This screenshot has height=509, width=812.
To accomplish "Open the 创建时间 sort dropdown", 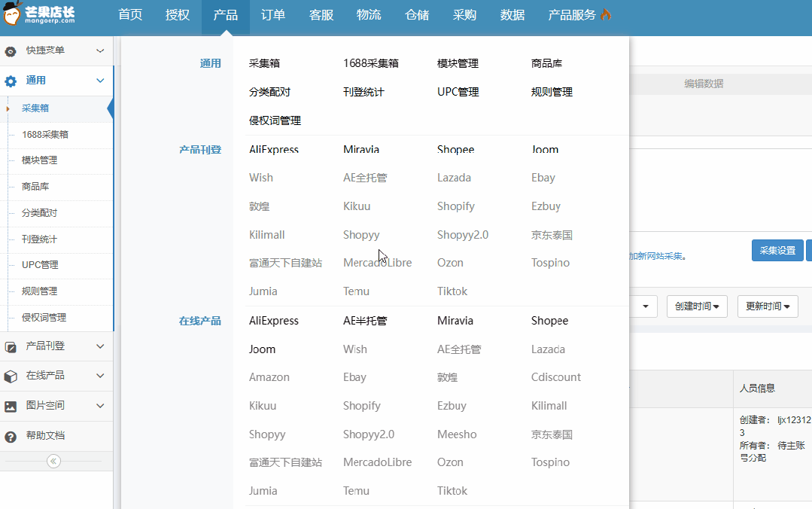I will [x=697, y=306].
